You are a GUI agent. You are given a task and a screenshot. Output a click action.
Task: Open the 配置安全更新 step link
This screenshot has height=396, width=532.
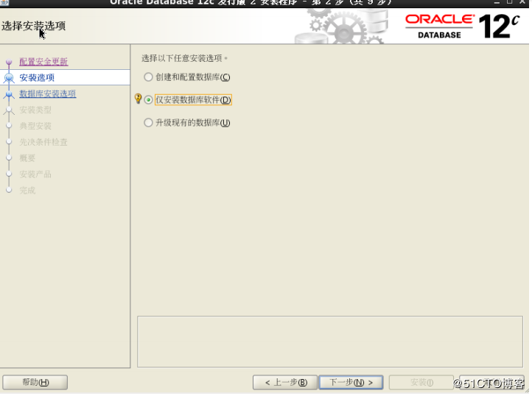point(43,62)
